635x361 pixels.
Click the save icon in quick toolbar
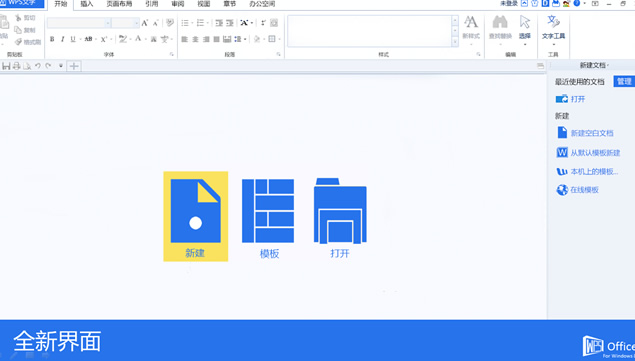tap(6, 66)
